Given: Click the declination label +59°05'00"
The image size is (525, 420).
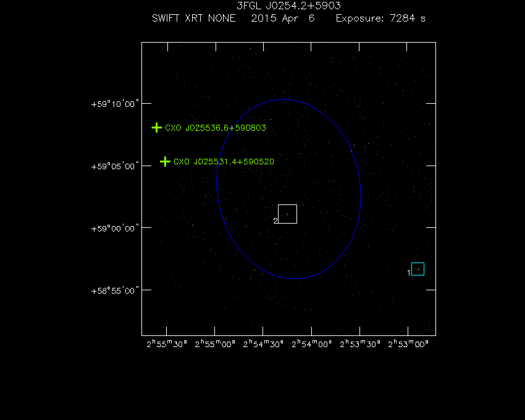Looking at the screenshot, I should [x=115, y=166].
